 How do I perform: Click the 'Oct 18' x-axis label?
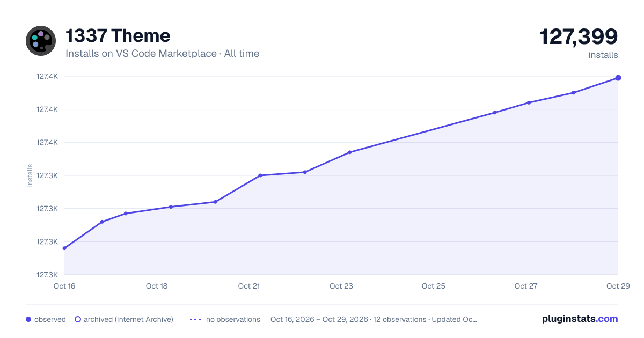coord(157,286)
